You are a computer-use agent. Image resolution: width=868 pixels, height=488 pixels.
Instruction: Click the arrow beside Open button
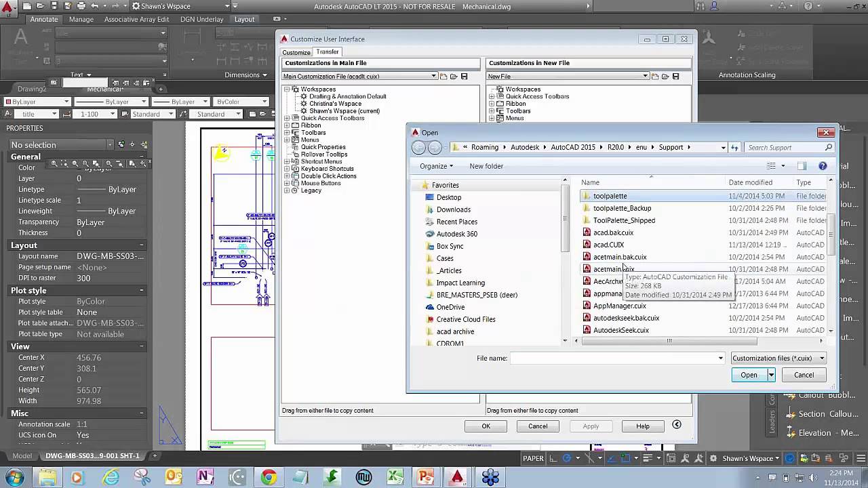coord(771,375)
